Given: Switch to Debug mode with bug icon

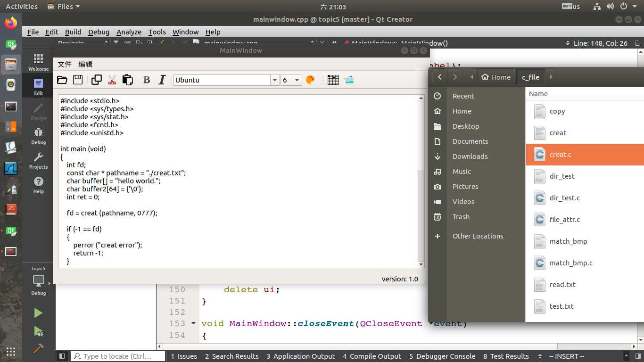Looking at the screenshot, I should coord(39,136).
